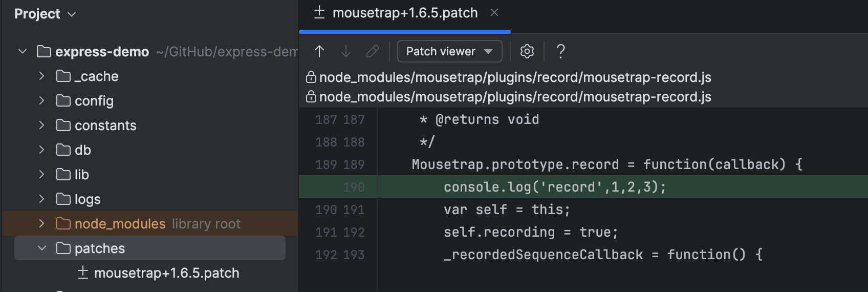Click the second read-only lock icon
This screenshot has height=292, width=868.
(x=311, y=97)
